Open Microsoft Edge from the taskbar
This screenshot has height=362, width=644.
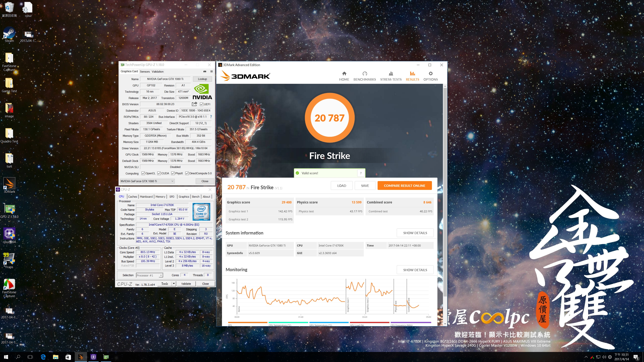tap(43, 357)
